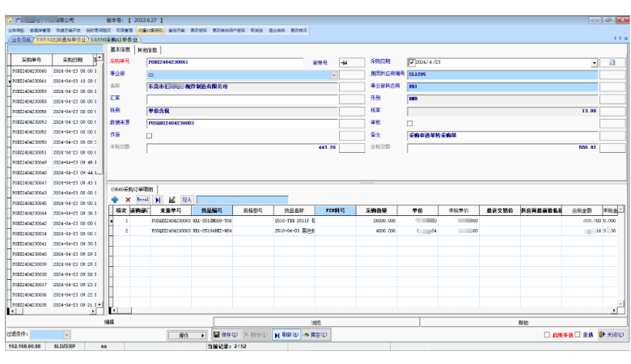Click the 刷新(R) refresh button
This screenshot has width=631, height=364.
coord(286,335)
